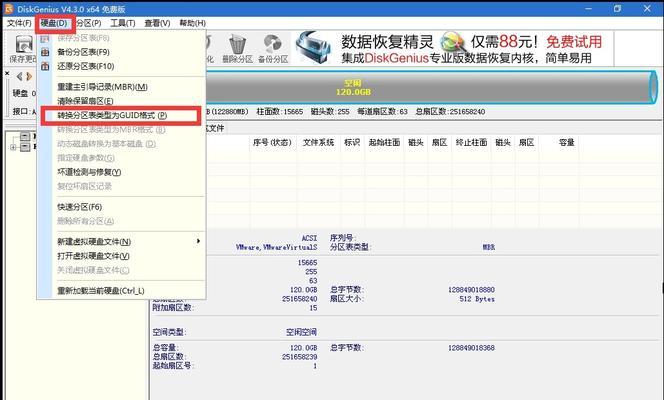Screen dimensions: 664x400
Task: Click the DiskGenius title bar app icon
Action: [x=8, y=8]
